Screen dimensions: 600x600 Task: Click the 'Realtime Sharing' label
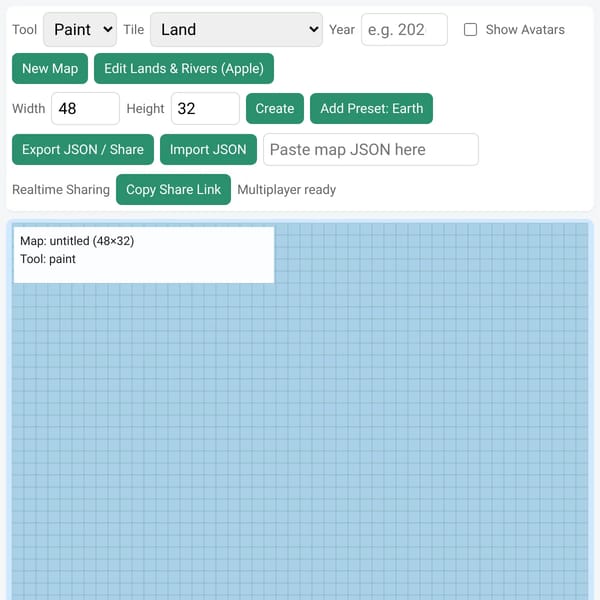(61, 189)
